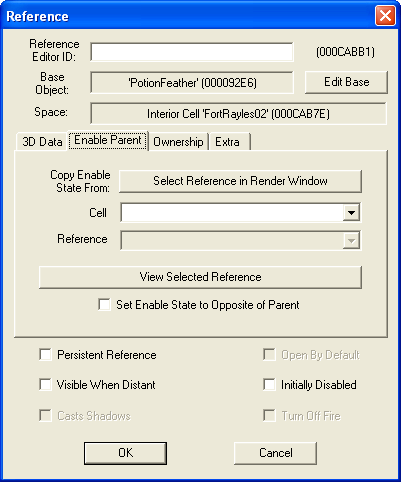Switch to the 3D Data tab
Viewport: 401px width, 482px height.
(42, 142)
